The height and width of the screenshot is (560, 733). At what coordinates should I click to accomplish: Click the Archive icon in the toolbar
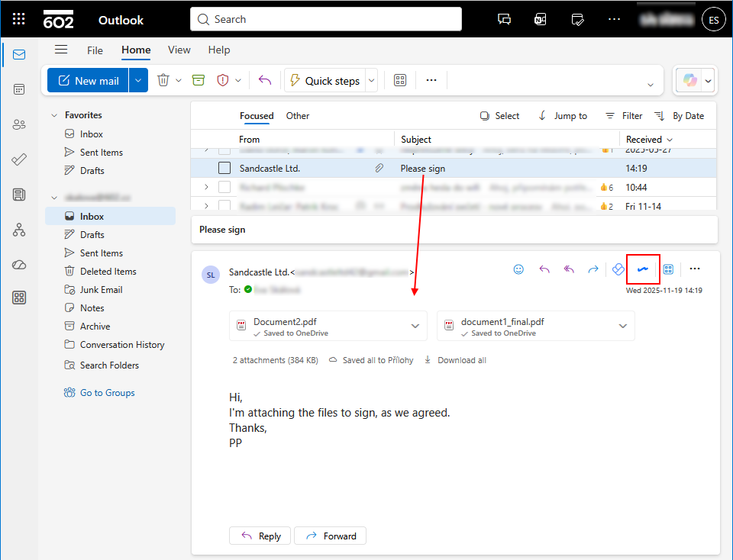(199, 80)
